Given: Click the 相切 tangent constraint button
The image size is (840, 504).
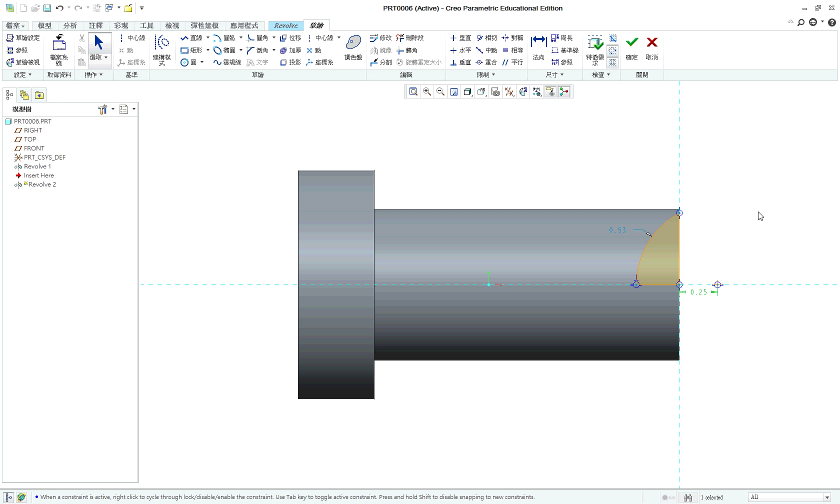Looking at the screenshot, I should (487, 38).
